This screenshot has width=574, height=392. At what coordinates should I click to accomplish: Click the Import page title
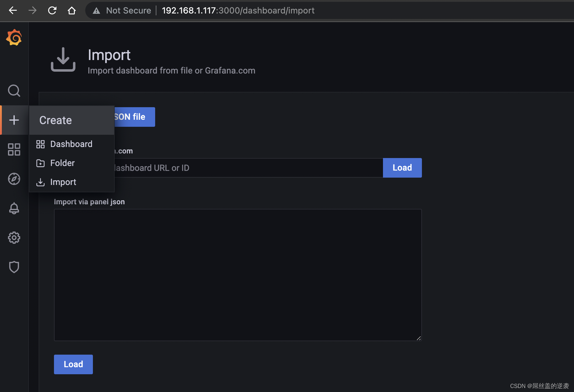109,55
